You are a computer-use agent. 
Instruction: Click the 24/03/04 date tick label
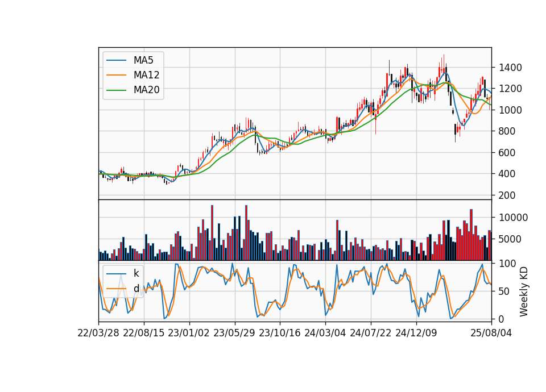click(325, 333)
